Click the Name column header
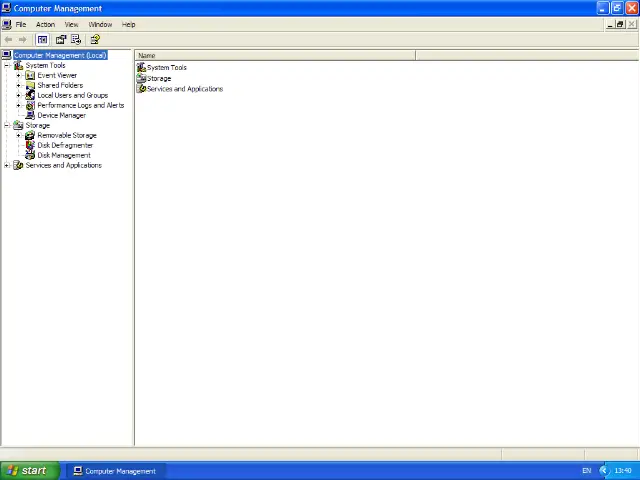Image resolution: width=640 pixels, height=480 pixels. 276,55
